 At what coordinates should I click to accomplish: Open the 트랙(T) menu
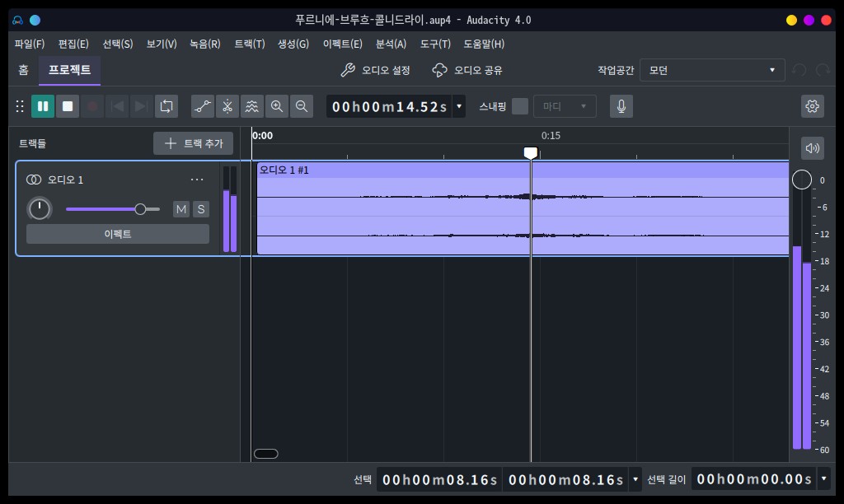pos(250,44)
